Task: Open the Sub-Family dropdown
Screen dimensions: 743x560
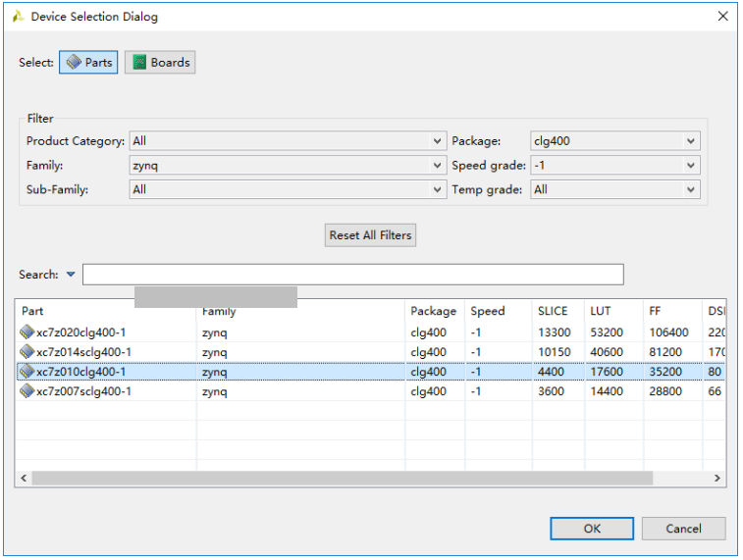Action: pyautogui.click(x=438, y=190)
